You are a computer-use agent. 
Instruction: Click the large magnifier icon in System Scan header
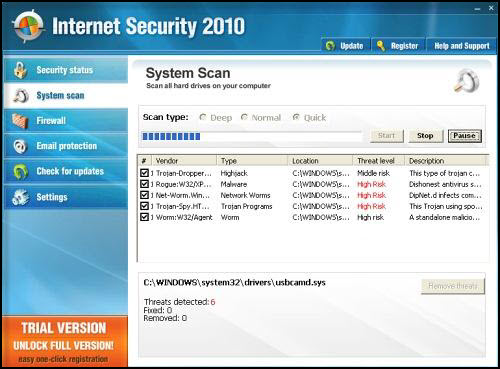(467, 81)
